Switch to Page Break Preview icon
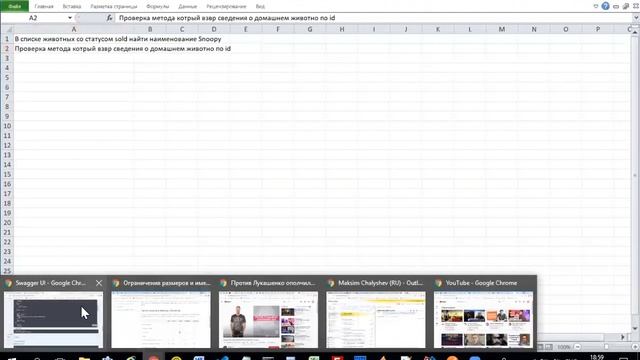This screenshot has width=640, height=360. pos(549,347)
